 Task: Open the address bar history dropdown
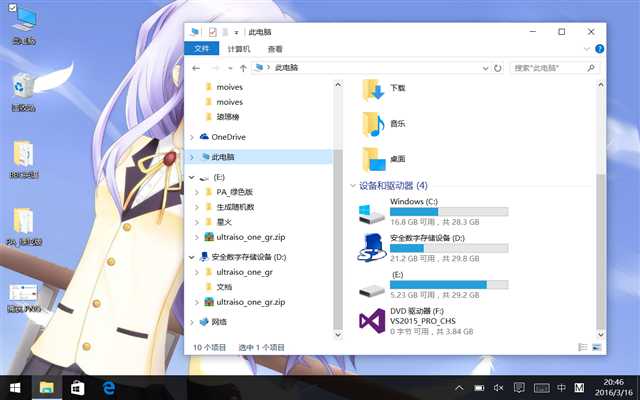pyautogui.click(x=485, y=68)
